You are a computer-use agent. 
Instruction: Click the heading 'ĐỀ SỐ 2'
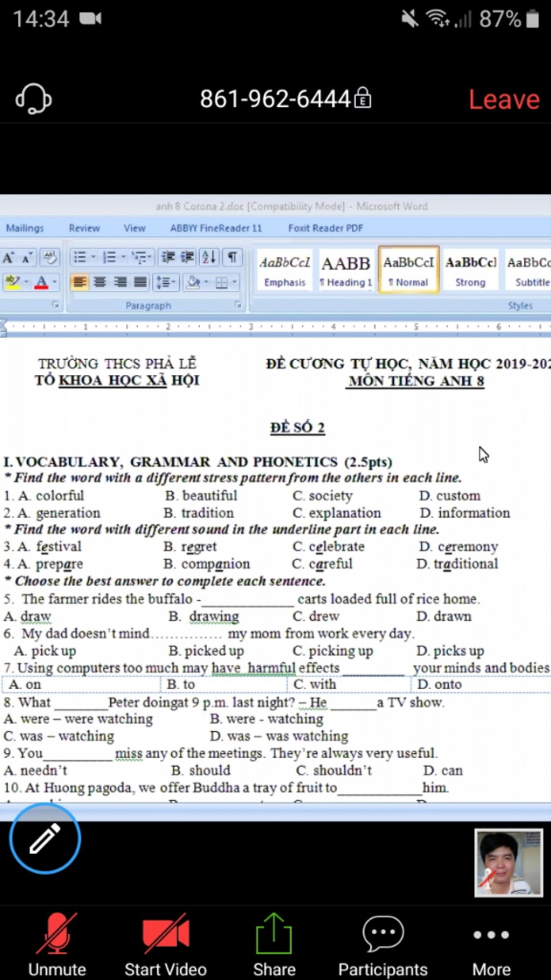(298, 428)
